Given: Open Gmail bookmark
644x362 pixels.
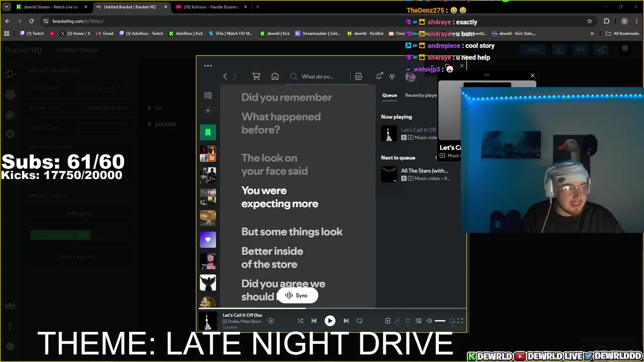Looking at the screenshot, I should [x=105, y=34].
